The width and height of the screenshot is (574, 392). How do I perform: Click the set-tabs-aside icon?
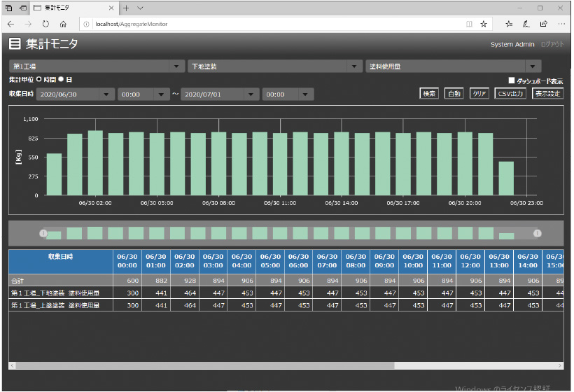[x=23, y=8]
